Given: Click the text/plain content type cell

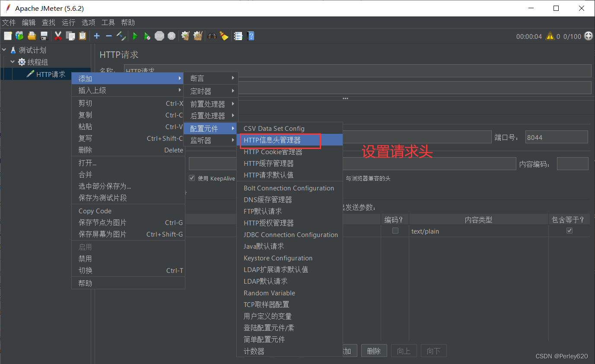Looking at the screenshot, I should 478,231.
